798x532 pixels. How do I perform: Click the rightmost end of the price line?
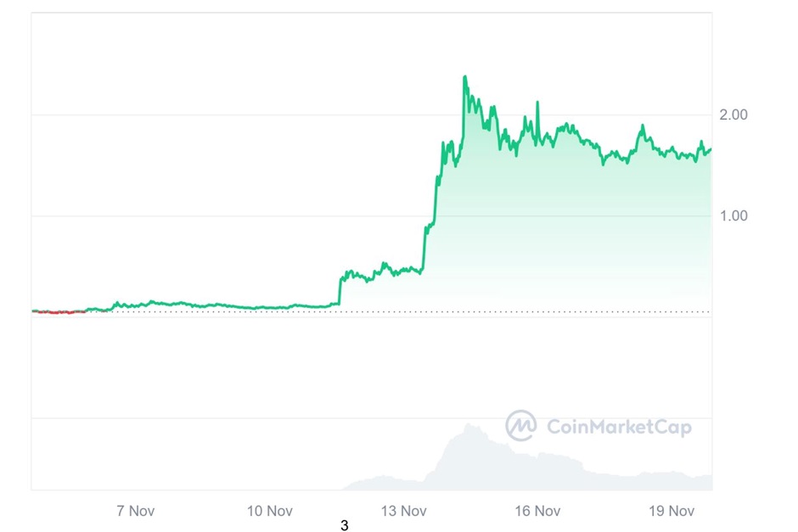(x=711, y=149)
